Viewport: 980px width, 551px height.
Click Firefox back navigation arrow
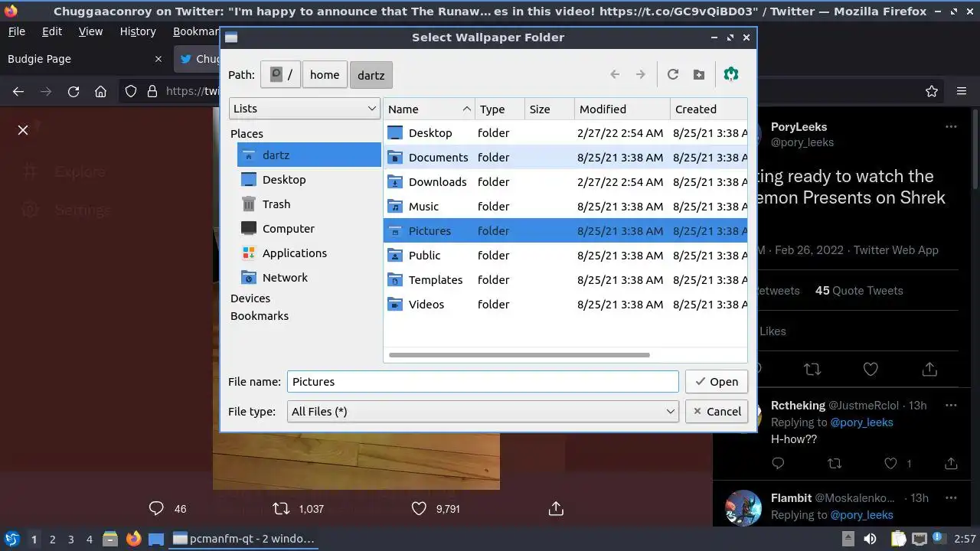tap(18, 91)
